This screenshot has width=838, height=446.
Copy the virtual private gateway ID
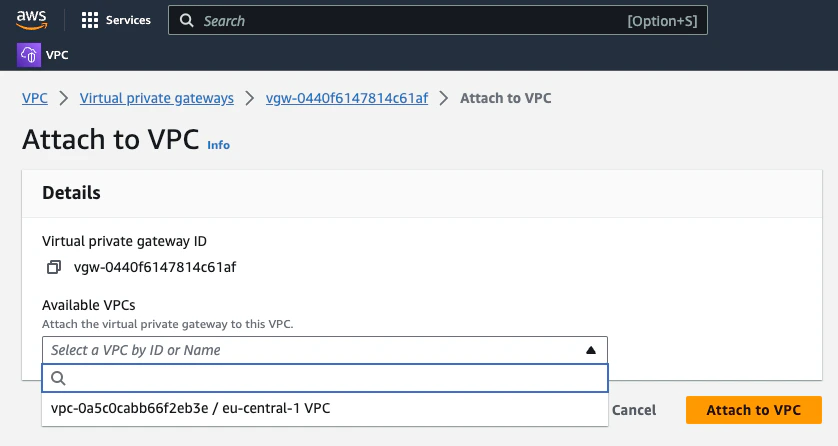[54, 267]
